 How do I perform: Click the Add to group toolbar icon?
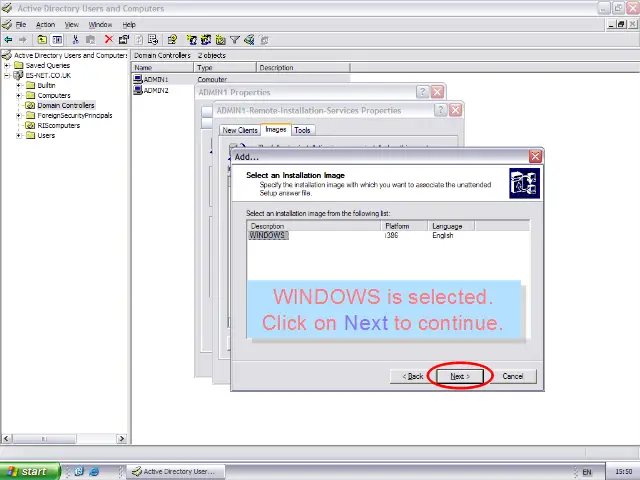(264, 40)
